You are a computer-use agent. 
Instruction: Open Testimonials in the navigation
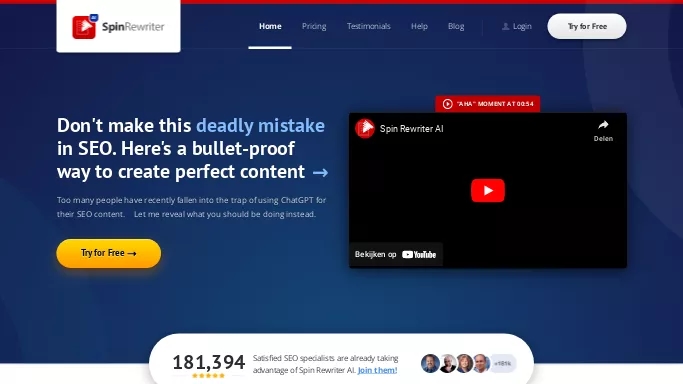[369, 26]
